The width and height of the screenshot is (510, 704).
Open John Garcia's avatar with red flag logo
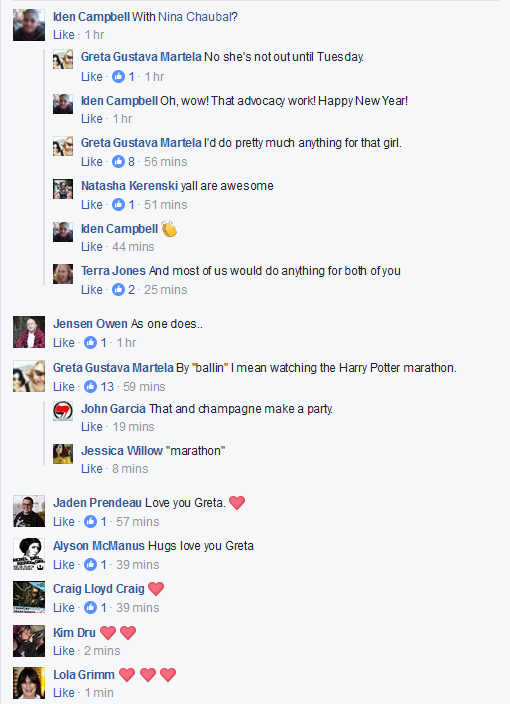[x=63, y=410]
